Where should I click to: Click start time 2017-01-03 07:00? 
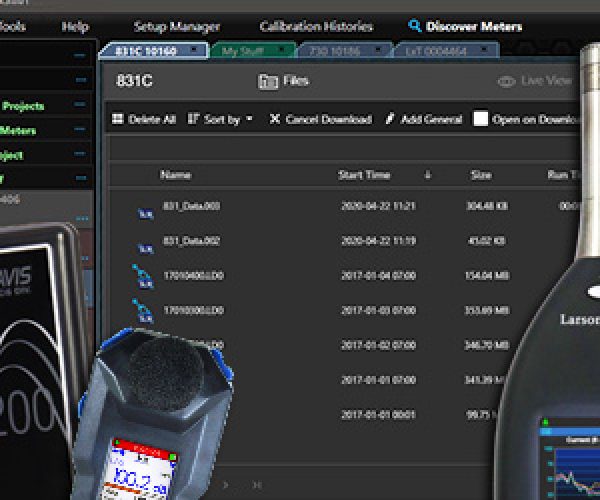[x=378, y=310]
